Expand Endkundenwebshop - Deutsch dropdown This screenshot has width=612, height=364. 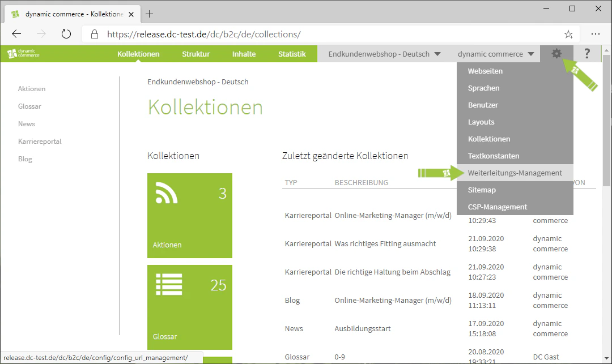click(384, 54)
